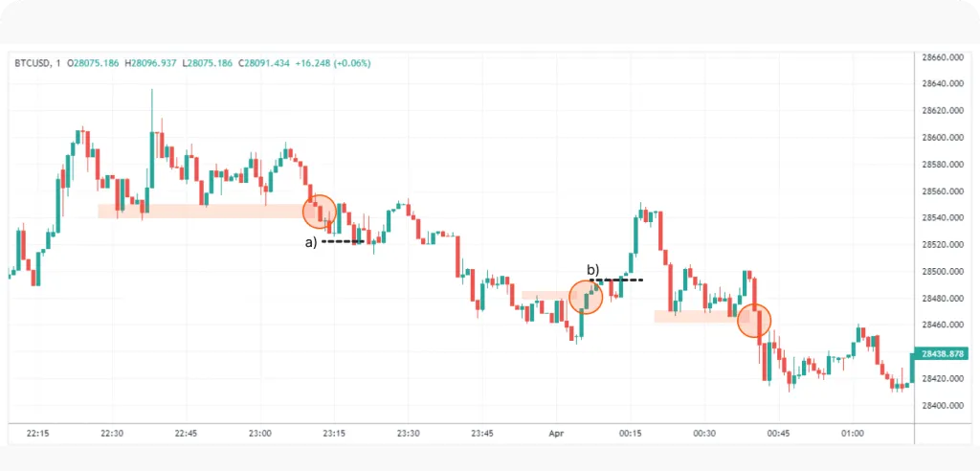Click the small orange zone left of b) circle
This screenshot has height=471, width=980.
coord(543,295)
